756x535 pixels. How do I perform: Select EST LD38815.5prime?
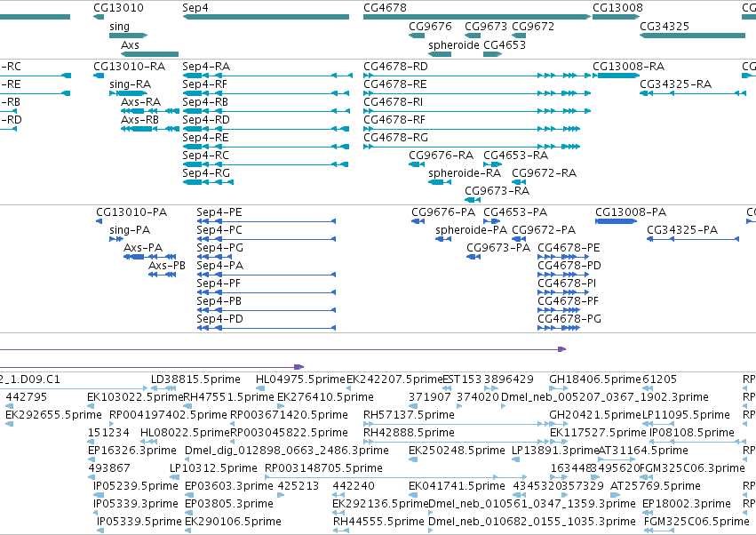(x=195, y=379)
